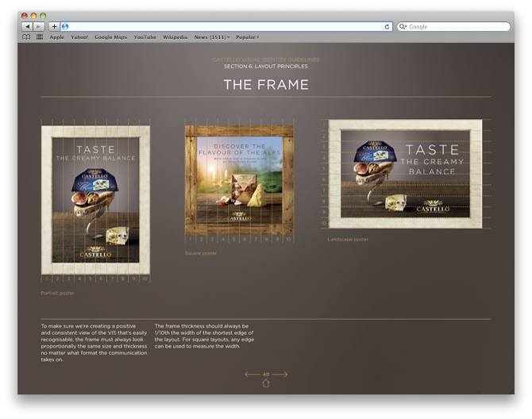532x419 pixels.
Task: Go forward with the browser forward arrow
Action: coord(39,26)
